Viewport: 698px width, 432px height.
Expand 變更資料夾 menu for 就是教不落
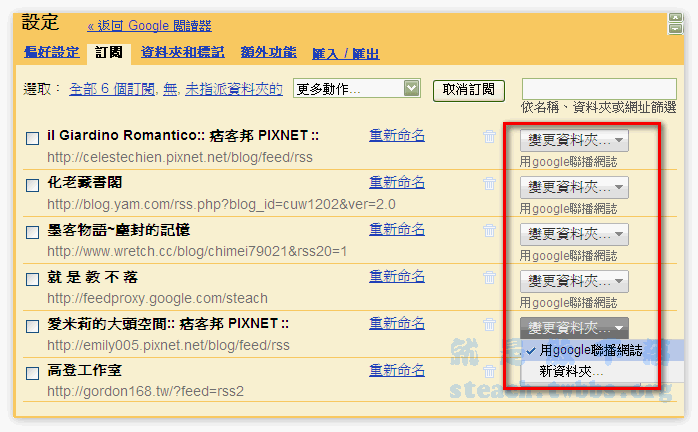point(574,281)
